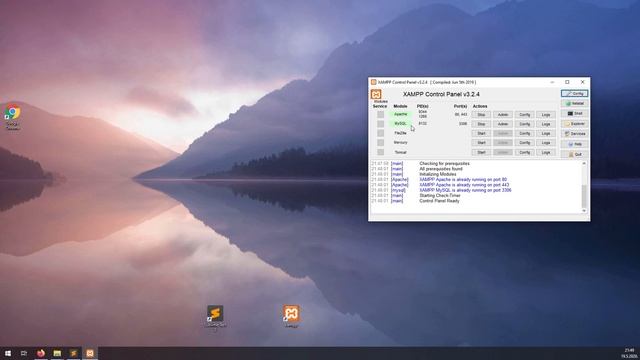
Task: Click log line 'Apache is already running on port 443'
Action: tap(464, 185)
